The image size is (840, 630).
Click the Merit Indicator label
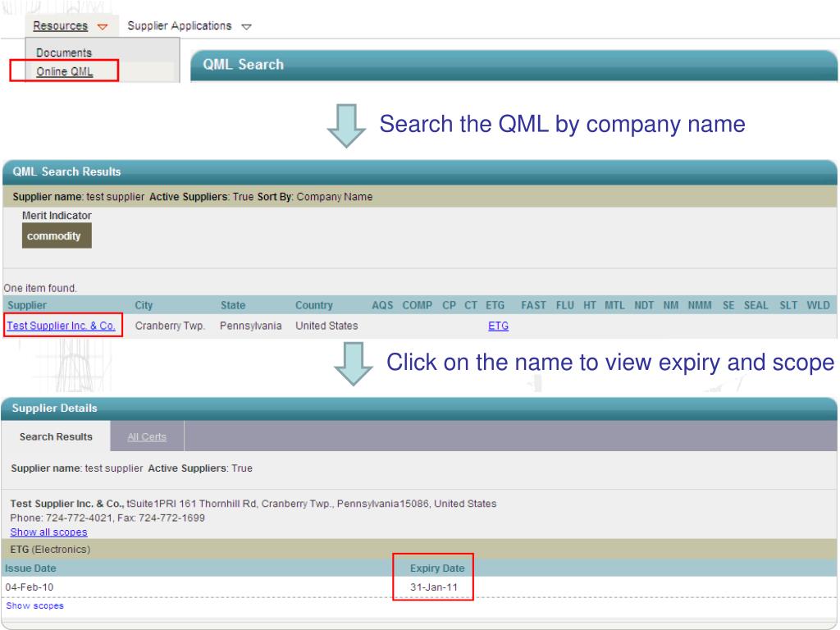[x=57, y=216]
